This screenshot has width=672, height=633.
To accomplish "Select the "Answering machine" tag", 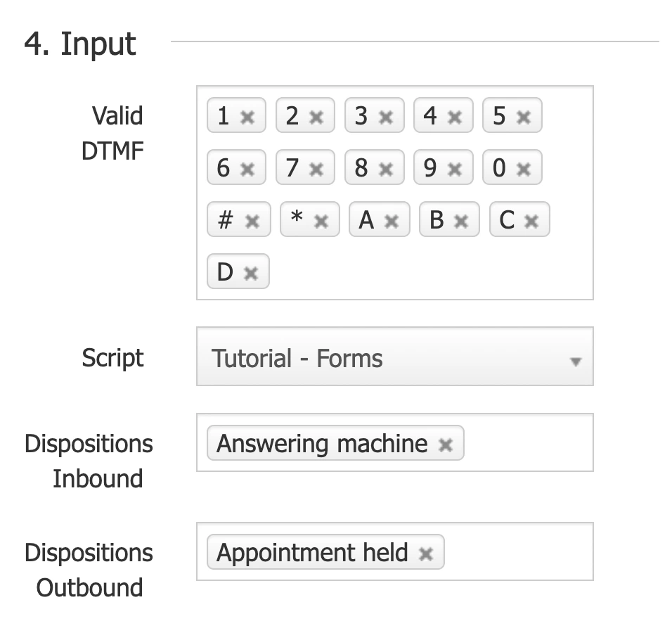I will (x=320, y=443).
